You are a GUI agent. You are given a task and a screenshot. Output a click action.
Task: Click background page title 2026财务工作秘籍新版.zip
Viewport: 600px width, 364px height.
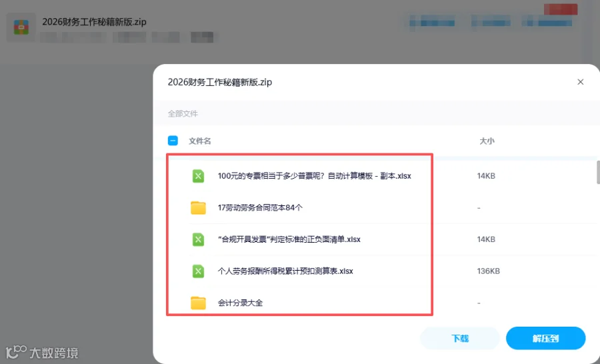tap(94, 22)
